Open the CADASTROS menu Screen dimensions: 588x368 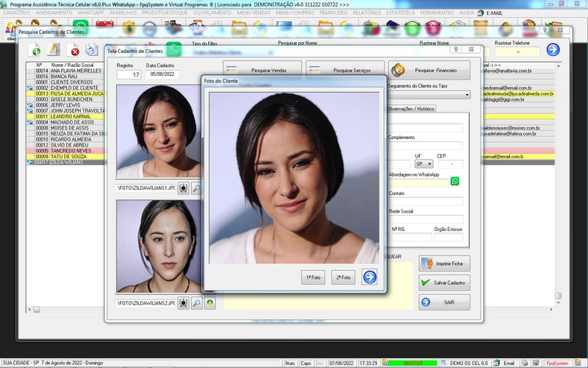17,13
